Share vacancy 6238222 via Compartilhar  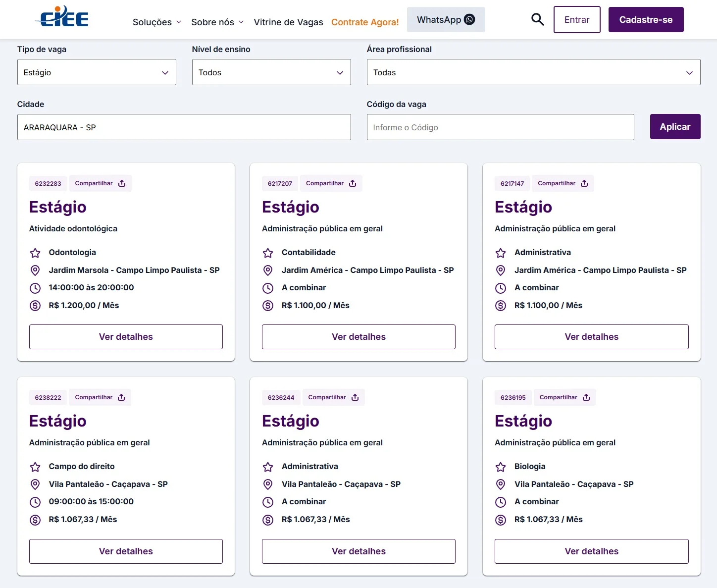tap(100, 397)
